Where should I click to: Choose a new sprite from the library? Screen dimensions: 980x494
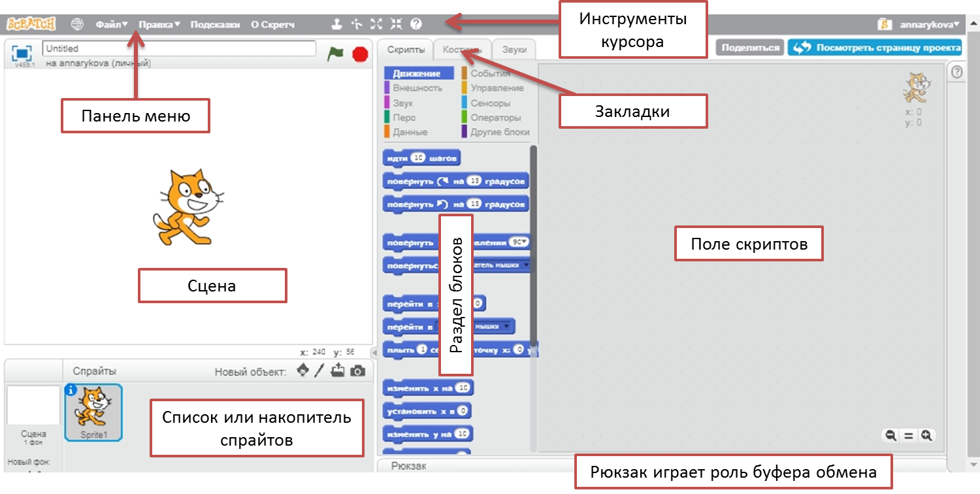302,370
